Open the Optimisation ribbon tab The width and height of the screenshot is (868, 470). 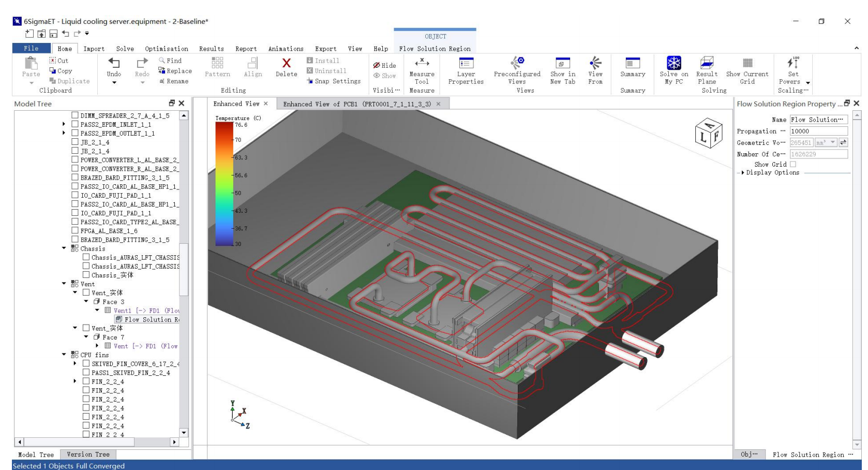[166, 49]
